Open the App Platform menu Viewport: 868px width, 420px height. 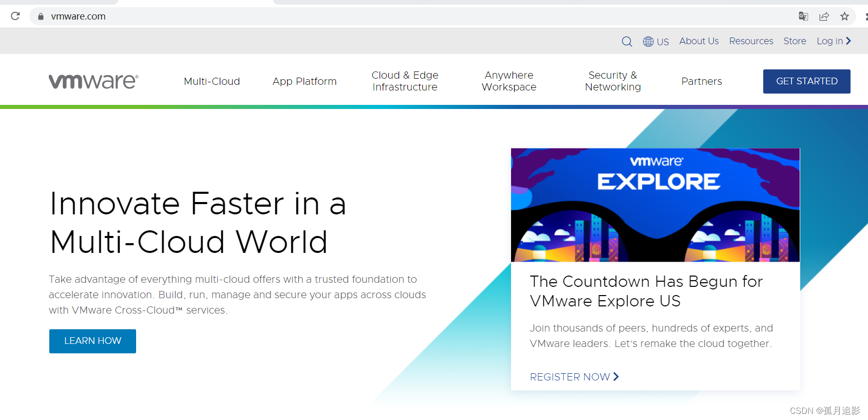point(305,81)
